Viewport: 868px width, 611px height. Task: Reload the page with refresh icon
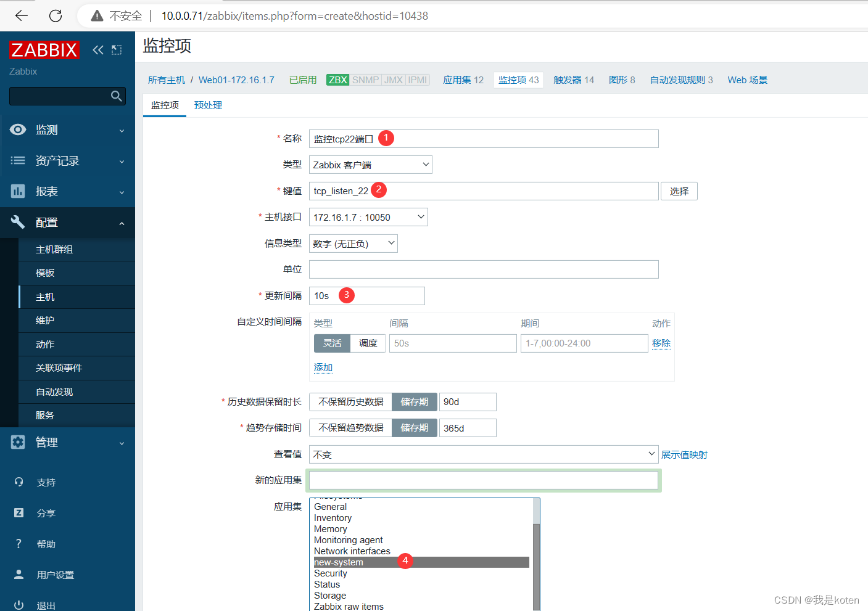click(x=56, y=16)
